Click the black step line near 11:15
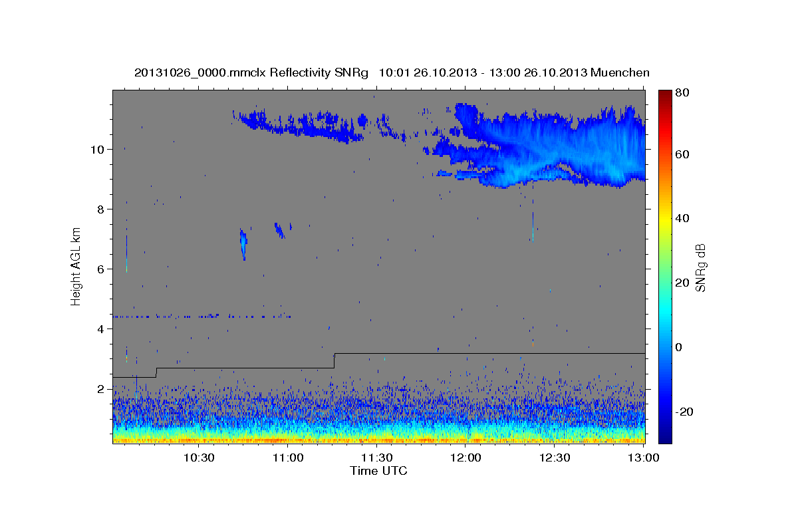This screenshot has height=532, width=798. (x=334, y=360)
